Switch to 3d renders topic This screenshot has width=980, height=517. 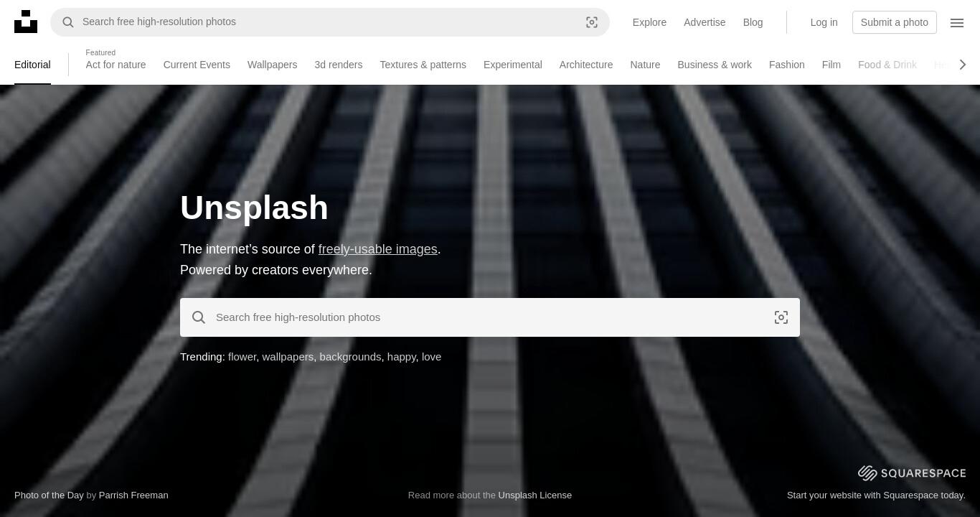coord(338,65)
